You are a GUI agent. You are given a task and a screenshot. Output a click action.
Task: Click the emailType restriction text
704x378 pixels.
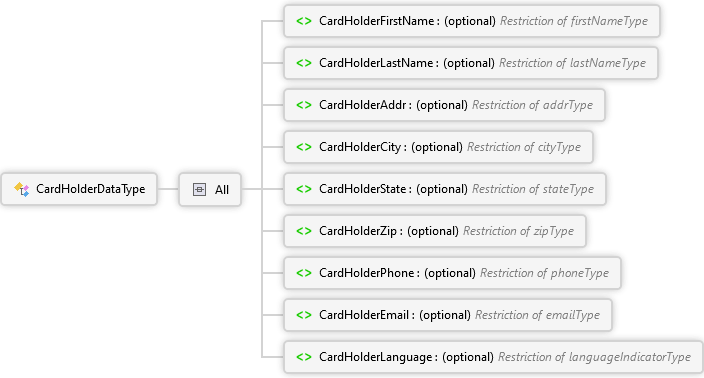[x=537, y=315]
